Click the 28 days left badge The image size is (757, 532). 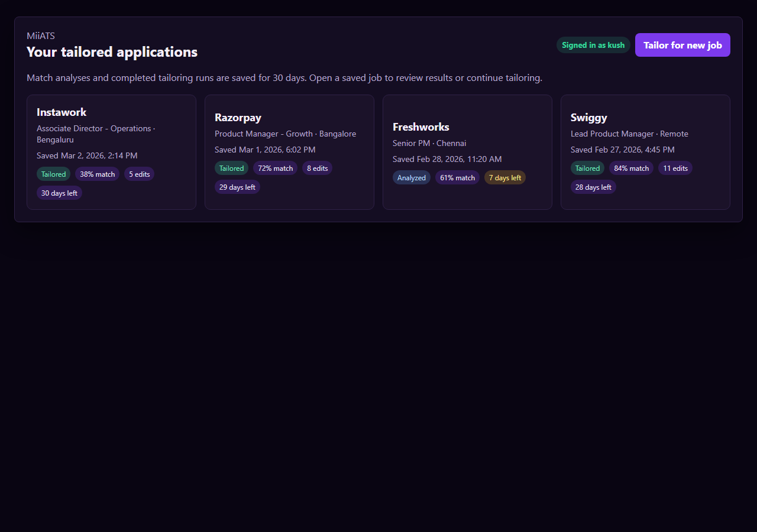(x=593, y=187)
